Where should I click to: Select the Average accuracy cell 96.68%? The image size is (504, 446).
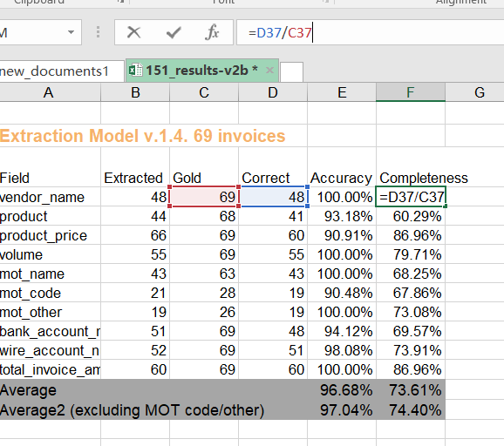tap(342, 389)
